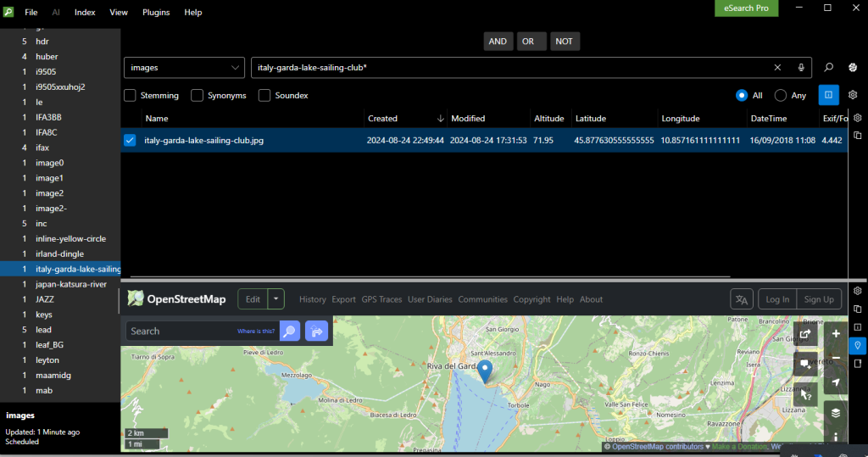Click the OpenStreetMap directions arrow icon

(x=317, y=332)
